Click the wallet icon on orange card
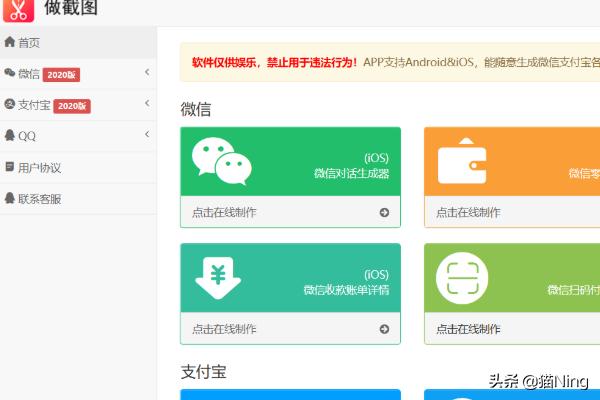Screen dimensions: 600x400 click(x=462, y=161)
